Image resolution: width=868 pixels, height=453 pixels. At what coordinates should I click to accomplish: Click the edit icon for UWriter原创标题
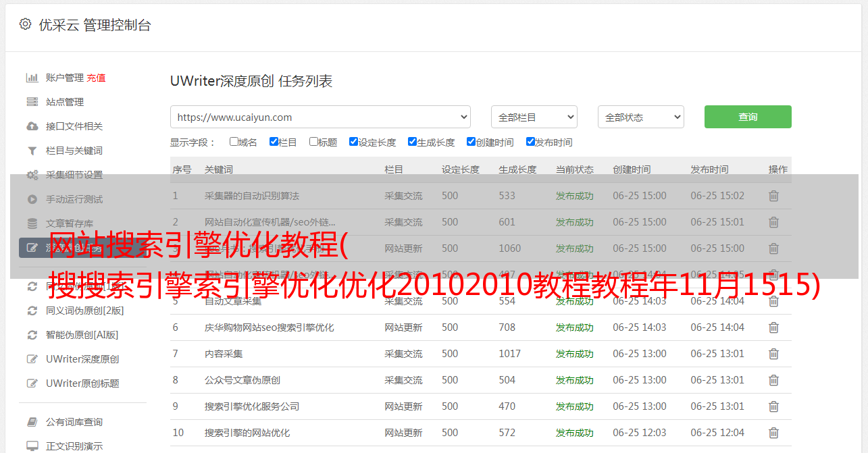(32, 383)
